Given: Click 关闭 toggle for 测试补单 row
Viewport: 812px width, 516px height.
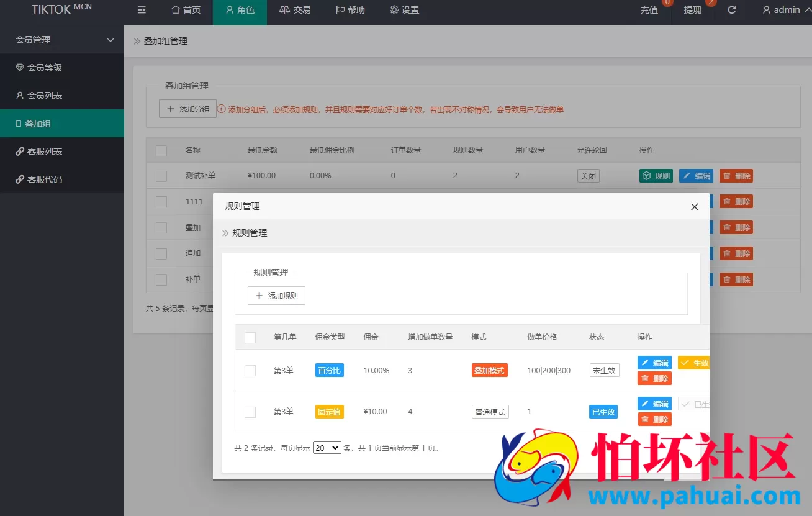Looking at the screenshot, I should (x=588, y=176).
